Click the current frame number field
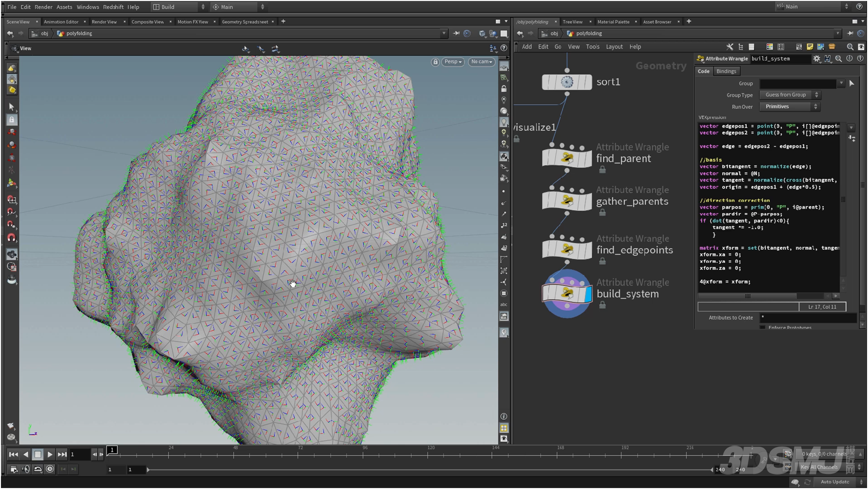This screenshot has width=868, height=489. tap(79, 454)
